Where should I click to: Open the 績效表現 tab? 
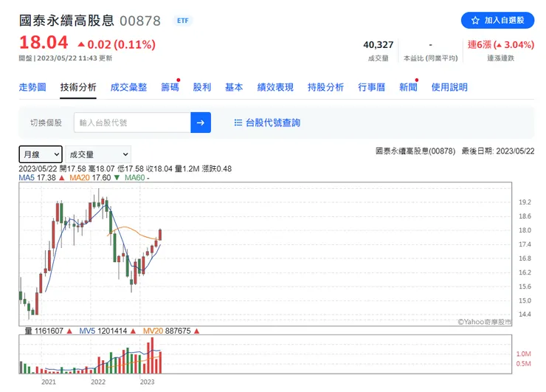(x=275, y=87)
